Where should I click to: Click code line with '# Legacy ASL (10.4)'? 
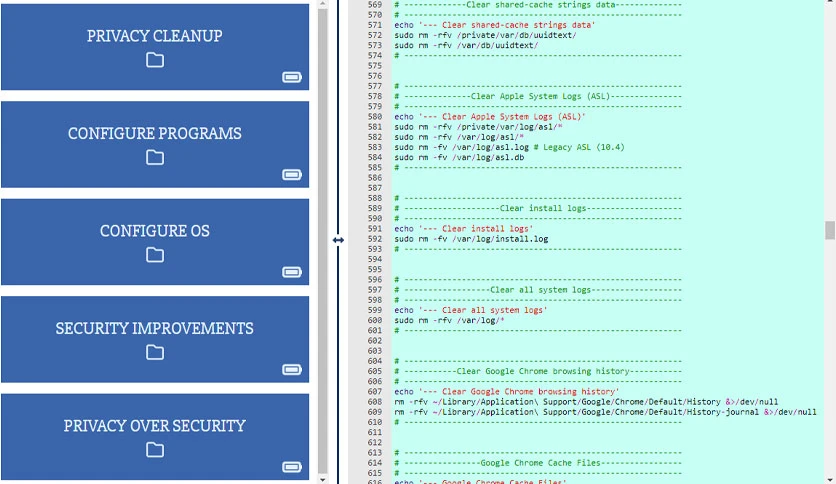tap(509, 147)
